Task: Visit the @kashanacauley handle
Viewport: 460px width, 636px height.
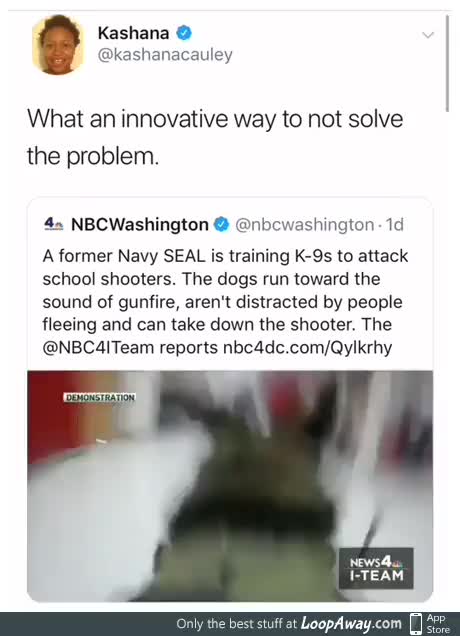Action: tap(165, 55)
